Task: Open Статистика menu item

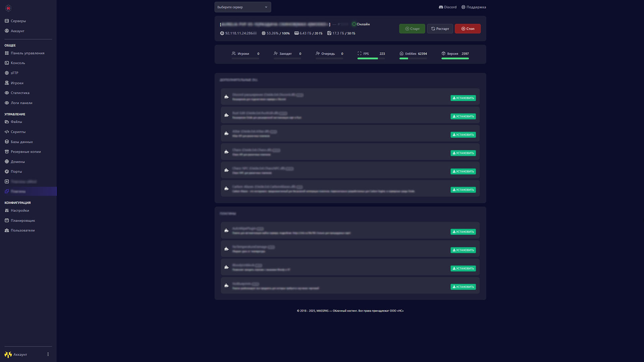Action: point(20,93)
